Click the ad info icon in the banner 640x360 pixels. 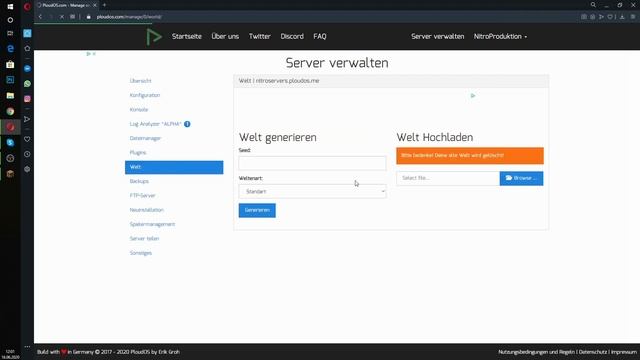(x=473, y=96)
